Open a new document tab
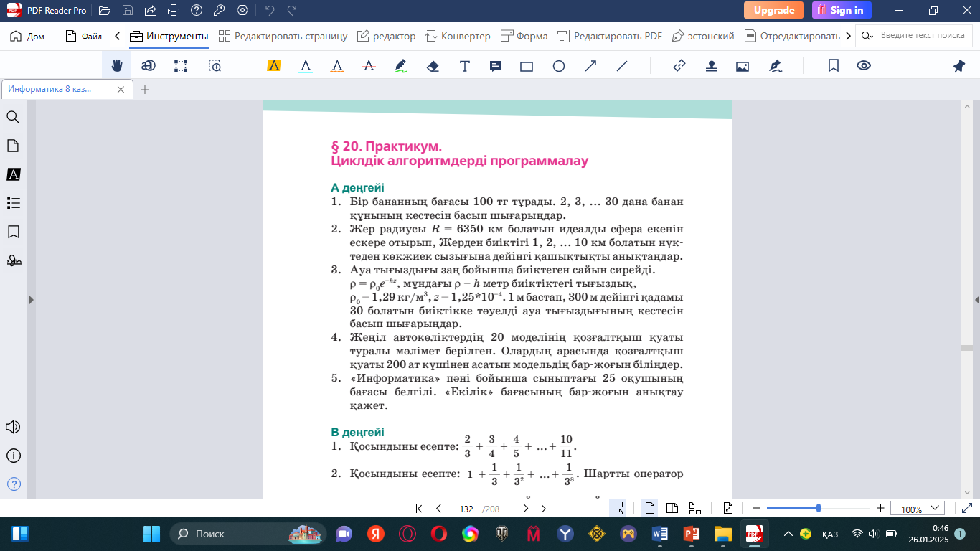The height and width of the screenshot is (551, 980). pos(145,90)
